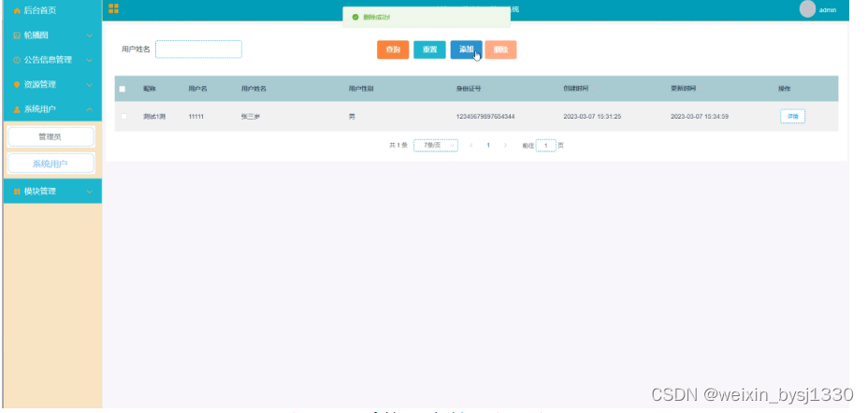Click the 更新时间 column header

[x=683, y=89]
